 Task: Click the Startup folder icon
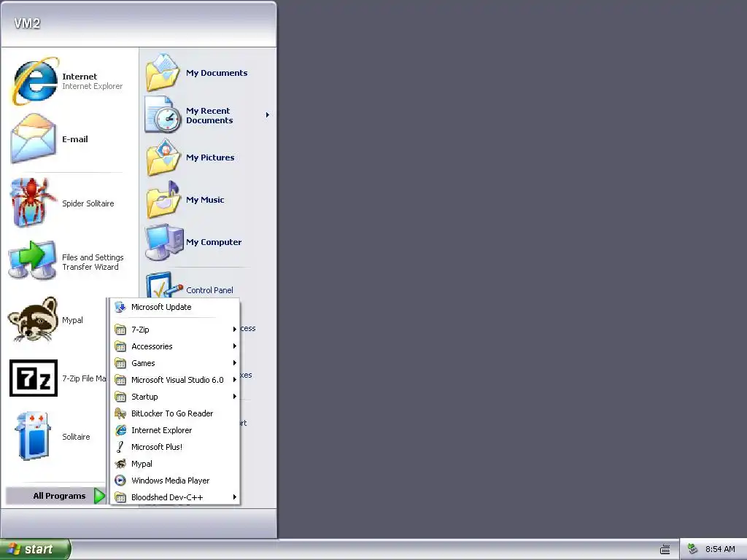point(120,397)
